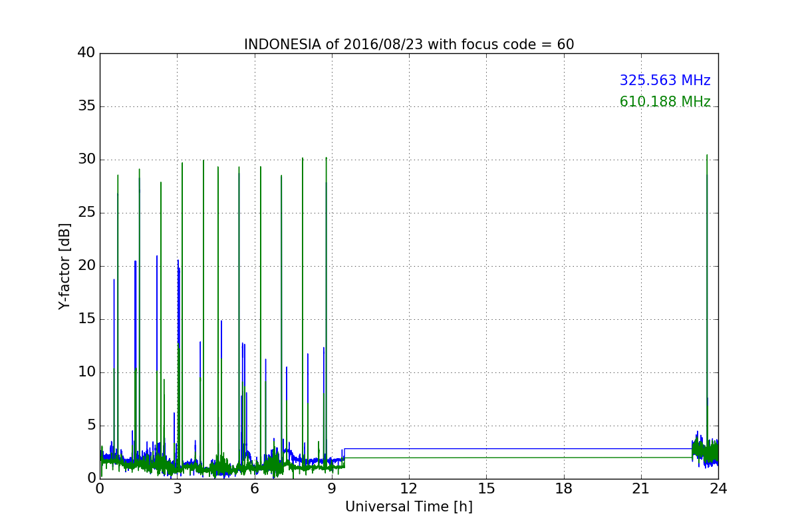Click the x-axis tick label 9

pyautogui.click(x=332, y=489)
